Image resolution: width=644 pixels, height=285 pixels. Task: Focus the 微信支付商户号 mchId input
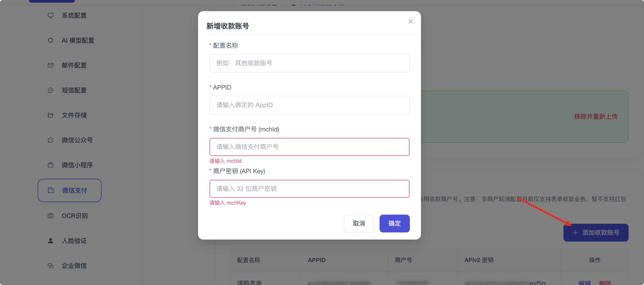(x=309, y=147)
